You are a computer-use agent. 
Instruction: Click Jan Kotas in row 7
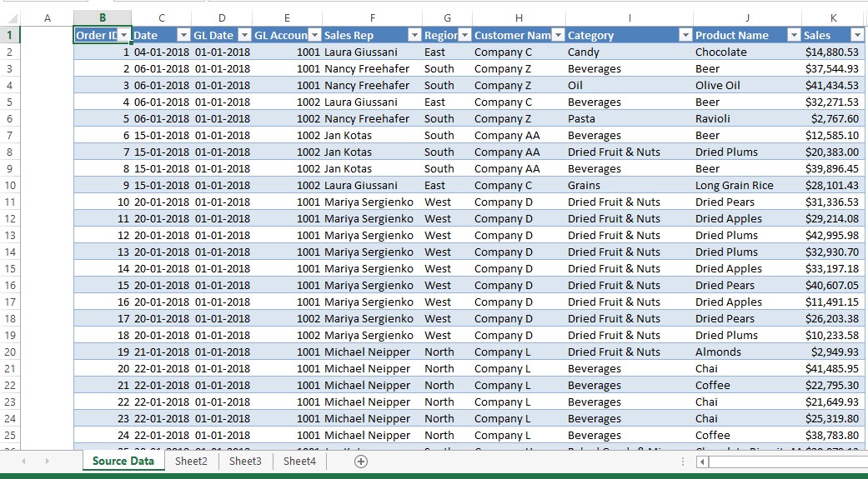pyautogui.click(x=372, y=135)
